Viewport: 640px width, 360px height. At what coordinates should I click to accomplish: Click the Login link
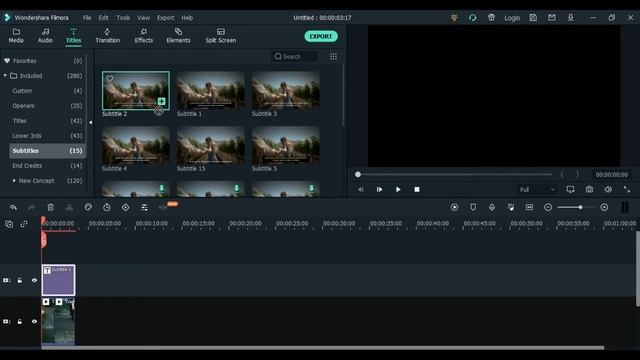[x=512, y=18]
